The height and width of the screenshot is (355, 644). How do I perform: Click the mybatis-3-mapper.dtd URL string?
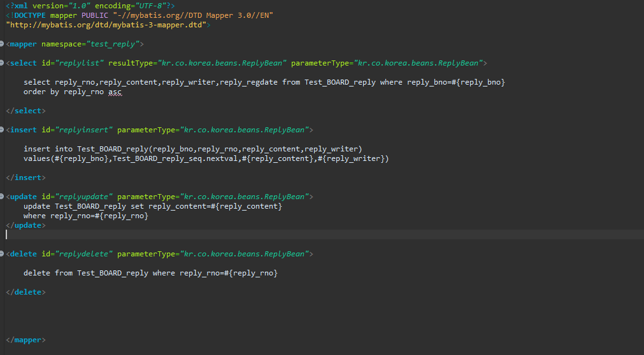[106, 25]
